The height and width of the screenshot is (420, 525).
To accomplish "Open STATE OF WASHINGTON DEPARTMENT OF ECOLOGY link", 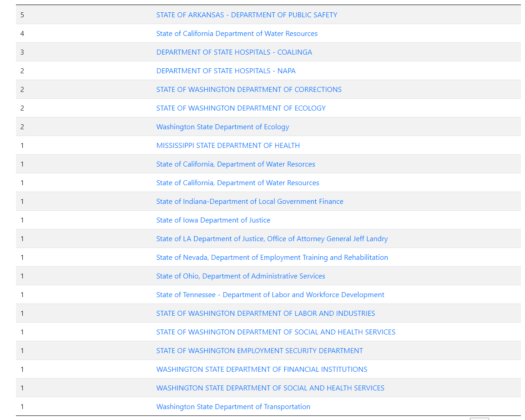I will [241, 108].
